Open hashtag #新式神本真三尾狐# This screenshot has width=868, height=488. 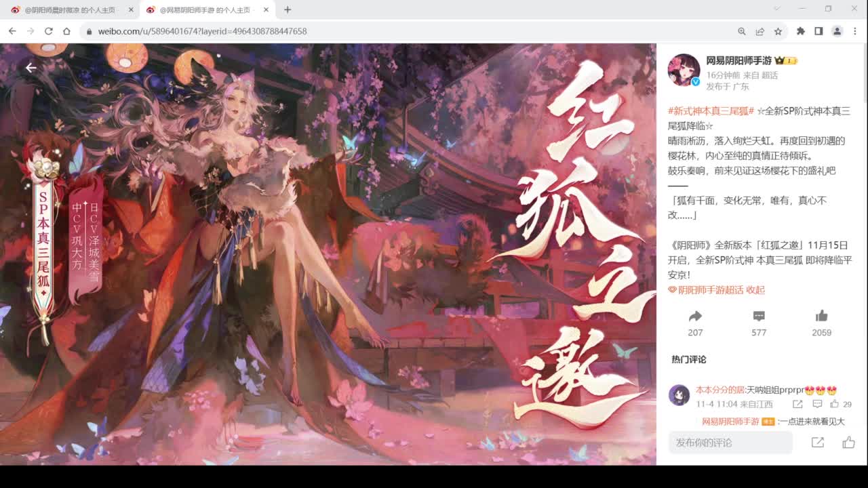click(x=711, y=111)
